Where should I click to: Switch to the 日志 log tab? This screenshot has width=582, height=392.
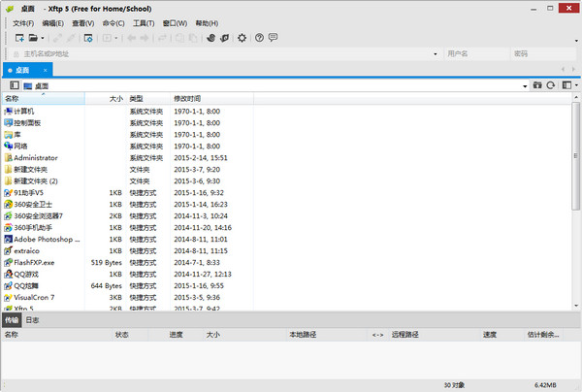point(32,319)
